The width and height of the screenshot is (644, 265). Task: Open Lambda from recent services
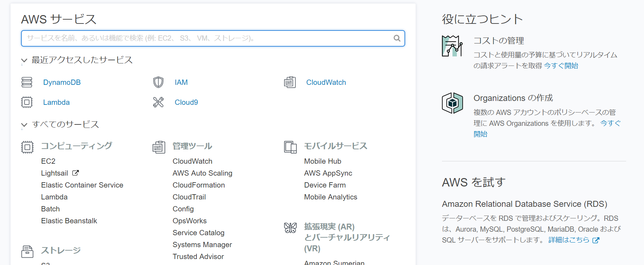point(56,102)
